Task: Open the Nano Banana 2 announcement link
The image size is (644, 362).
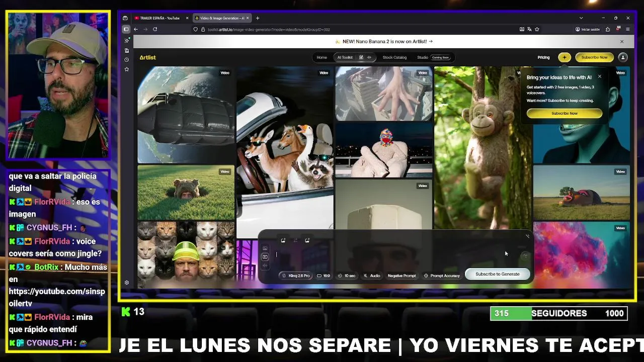Action: (384, 42)
